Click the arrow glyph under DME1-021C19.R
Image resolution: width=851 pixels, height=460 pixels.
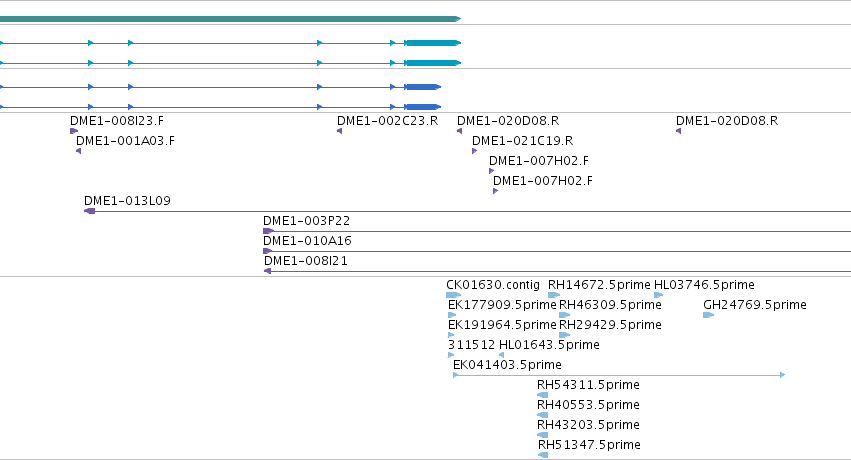point(474,151)
